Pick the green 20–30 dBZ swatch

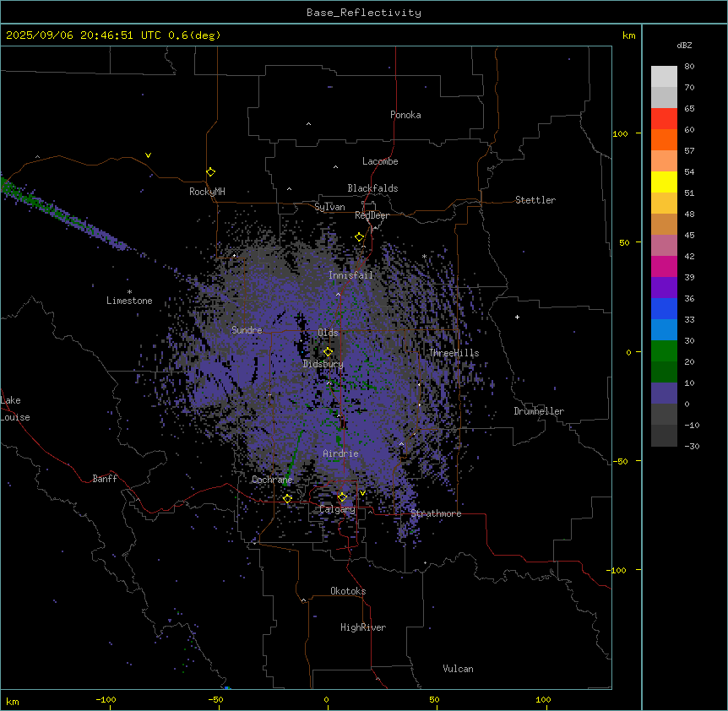tap(664, 351)
